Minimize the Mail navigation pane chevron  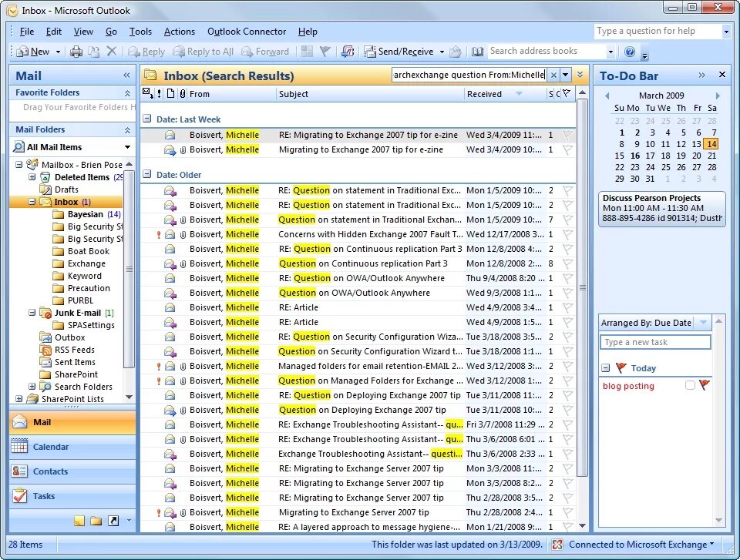126,75
